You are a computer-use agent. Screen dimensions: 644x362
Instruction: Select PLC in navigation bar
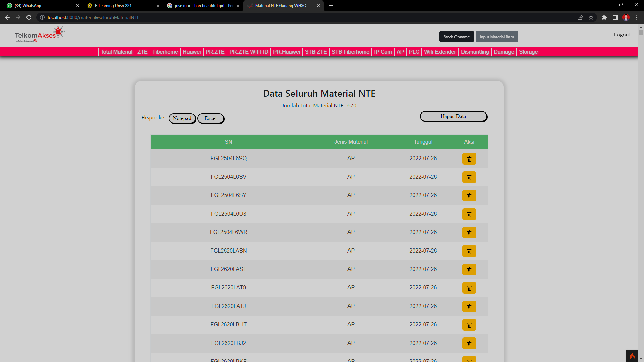(x=414, y=52)
